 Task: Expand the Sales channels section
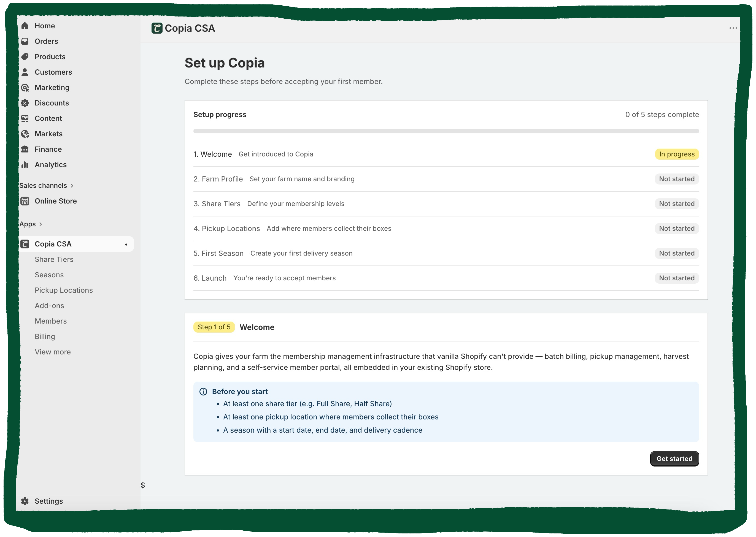click(x=72, y=185)
